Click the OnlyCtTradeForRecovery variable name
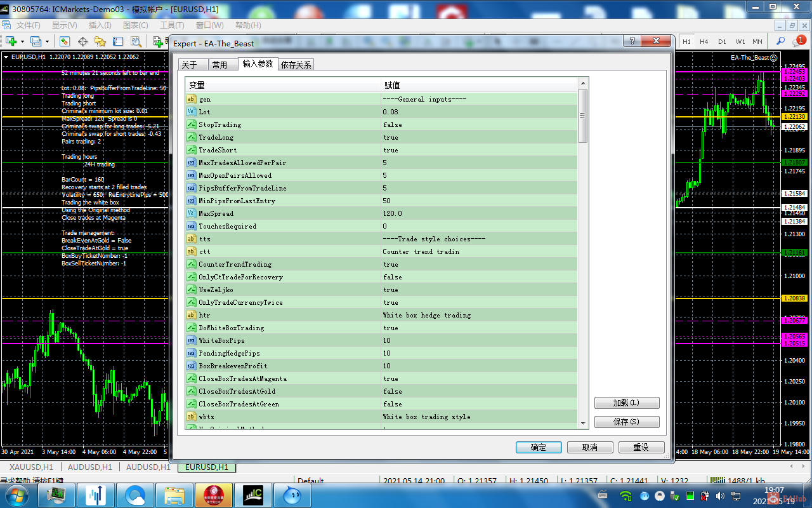This screenshot has width=812, height=508. click(240, 277)
